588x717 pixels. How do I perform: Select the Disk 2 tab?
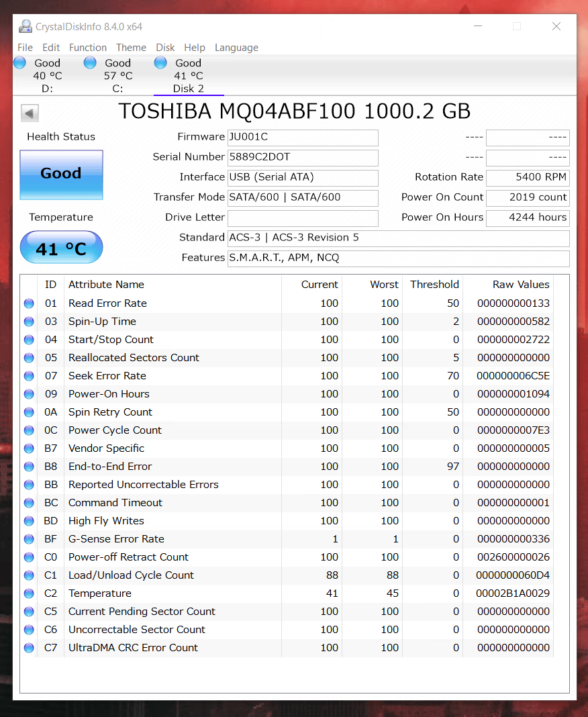189,75
